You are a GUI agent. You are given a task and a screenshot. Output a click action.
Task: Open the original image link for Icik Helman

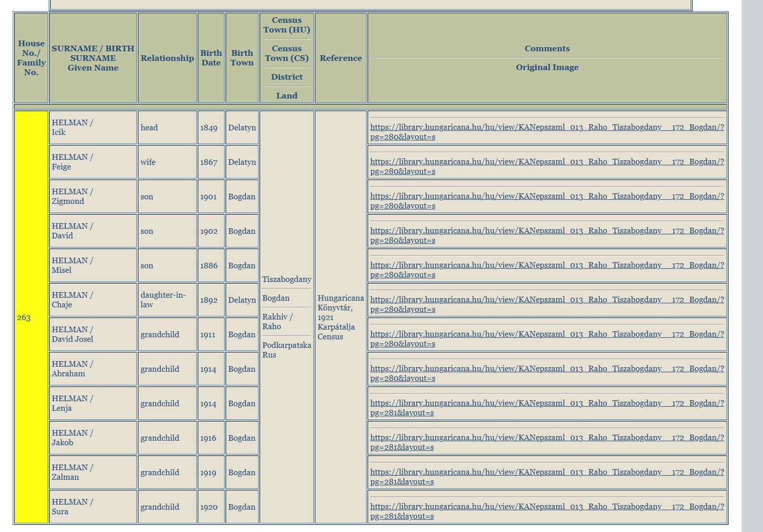tap(547, 132)
